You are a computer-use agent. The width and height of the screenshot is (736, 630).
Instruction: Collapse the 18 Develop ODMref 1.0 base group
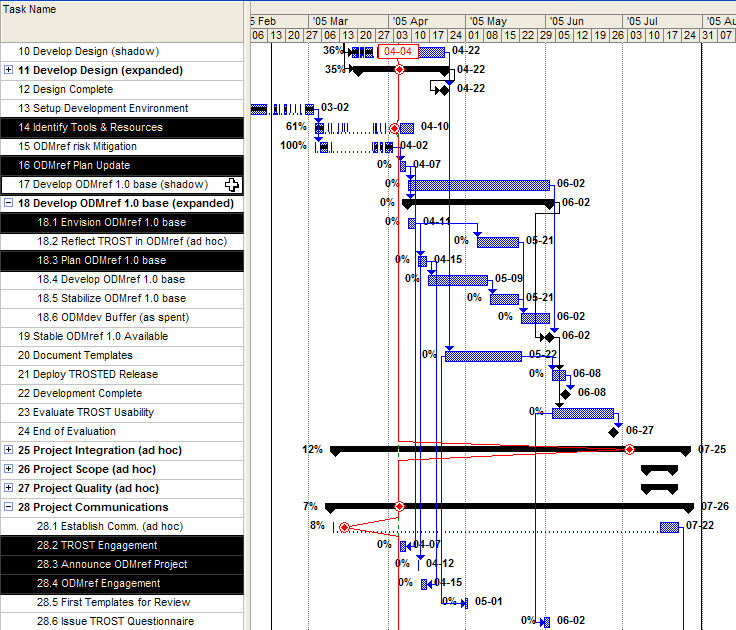[x=9, y=203]
